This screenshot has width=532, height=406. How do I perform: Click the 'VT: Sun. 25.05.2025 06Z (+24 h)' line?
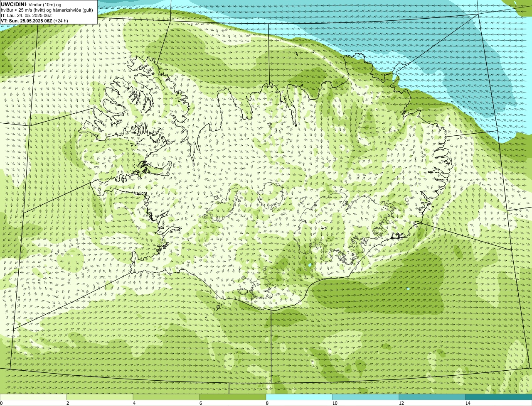tap(34, 21)
